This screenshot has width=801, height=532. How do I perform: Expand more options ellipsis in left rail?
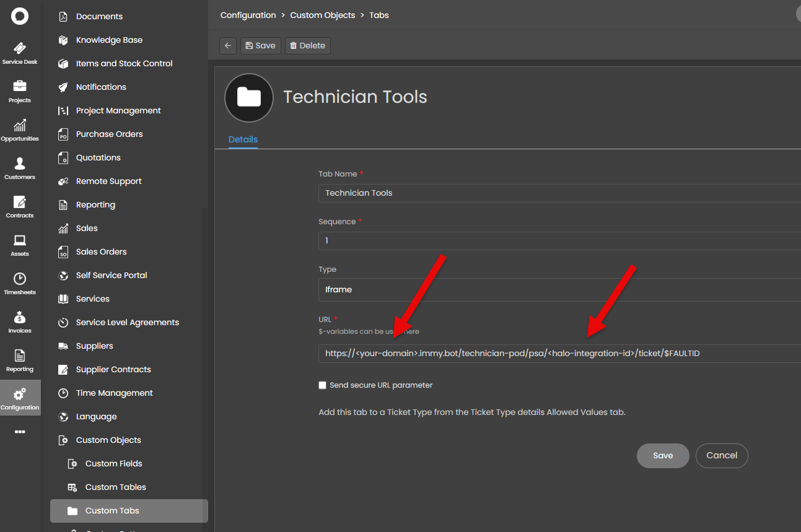tap(20, 432)
